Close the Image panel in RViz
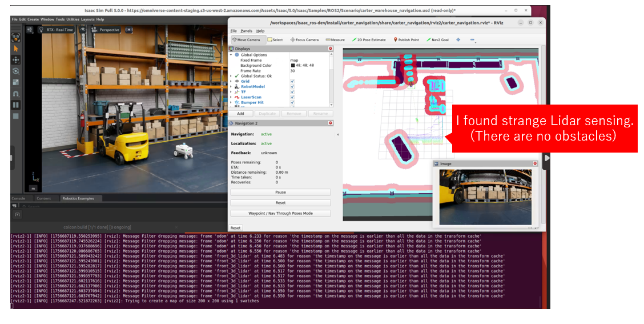This screenshot has height=324, width=644. pos(535,163)
